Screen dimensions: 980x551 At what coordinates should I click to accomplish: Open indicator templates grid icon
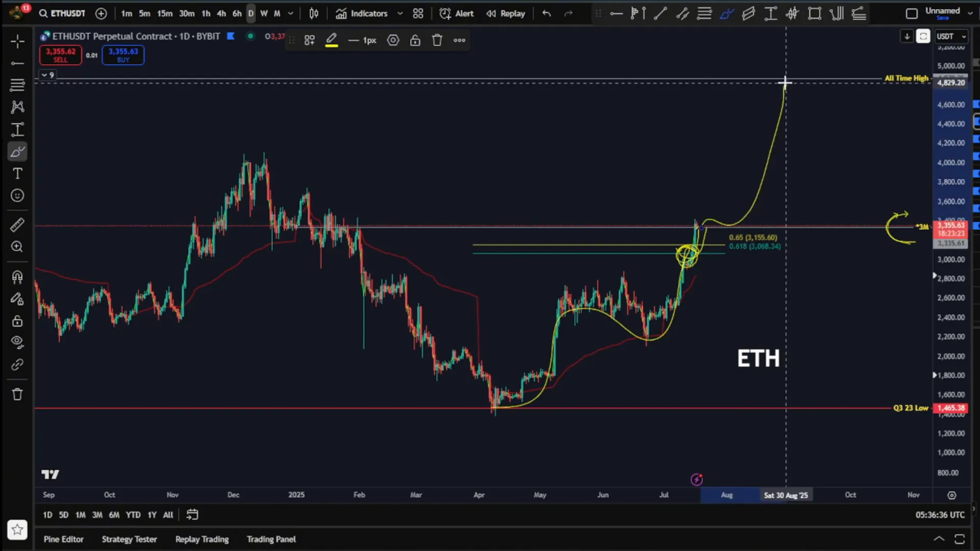tap(418, 13)
